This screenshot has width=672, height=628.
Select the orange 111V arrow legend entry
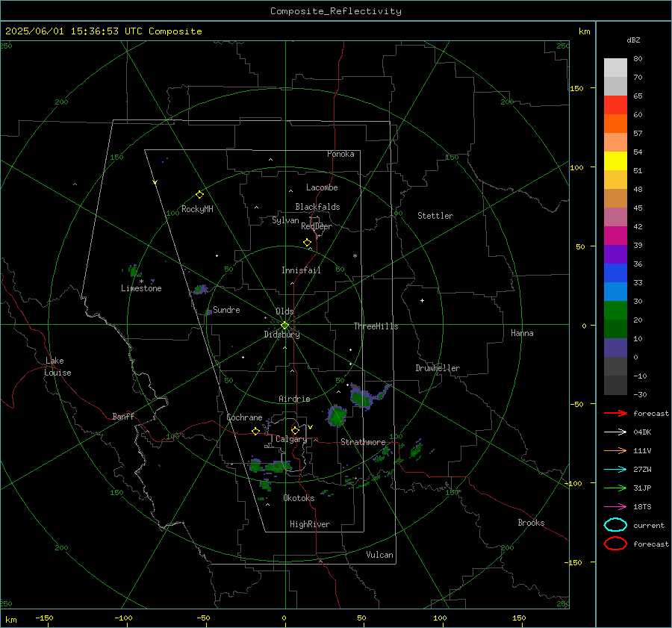[615, 450]
